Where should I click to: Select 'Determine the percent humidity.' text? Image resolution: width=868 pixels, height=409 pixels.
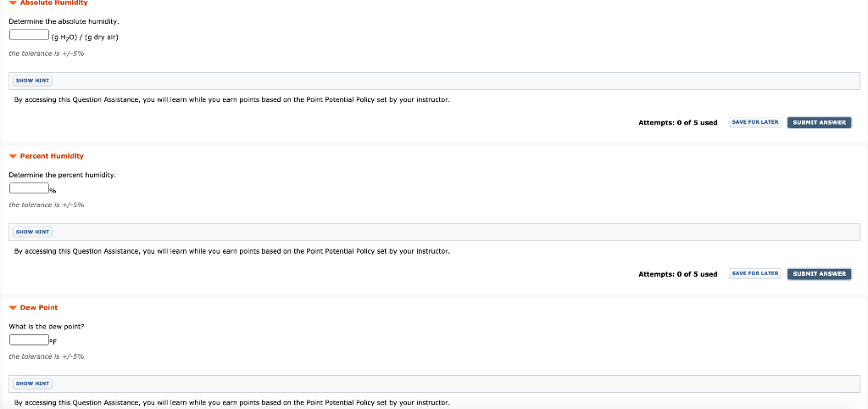point(62,175)
